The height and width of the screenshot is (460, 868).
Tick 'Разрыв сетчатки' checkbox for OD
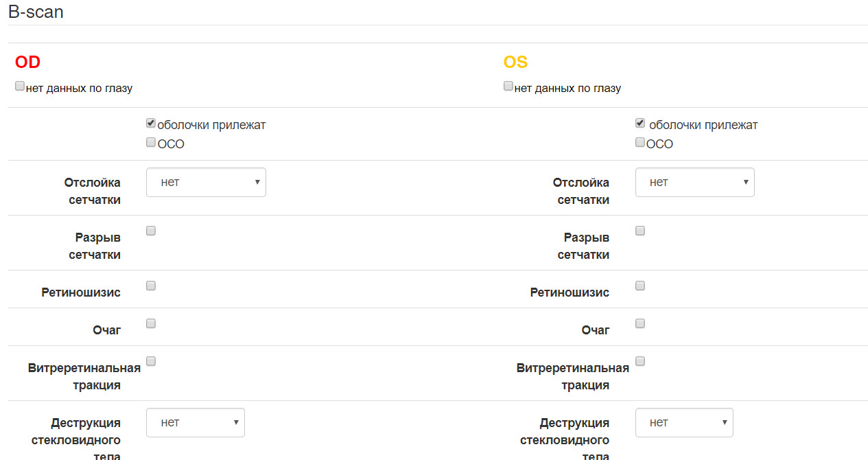pos(151,231)
